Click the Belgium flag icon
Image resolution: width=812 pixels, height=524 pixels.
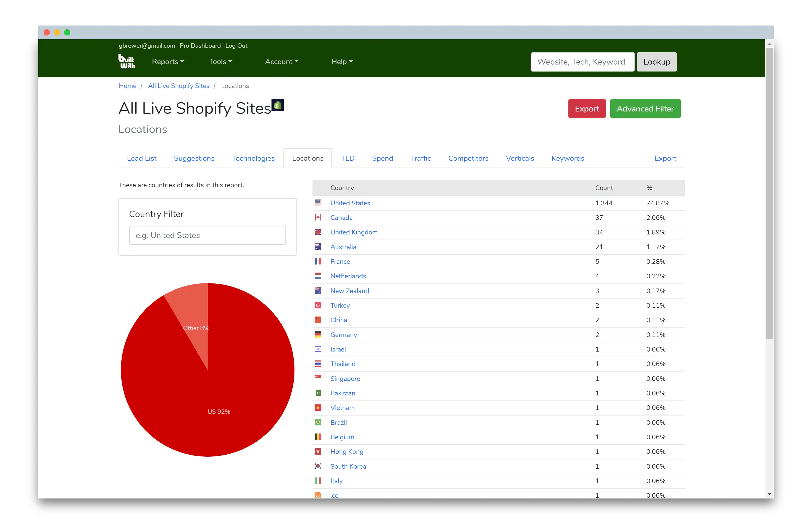(x=318, y=437)
